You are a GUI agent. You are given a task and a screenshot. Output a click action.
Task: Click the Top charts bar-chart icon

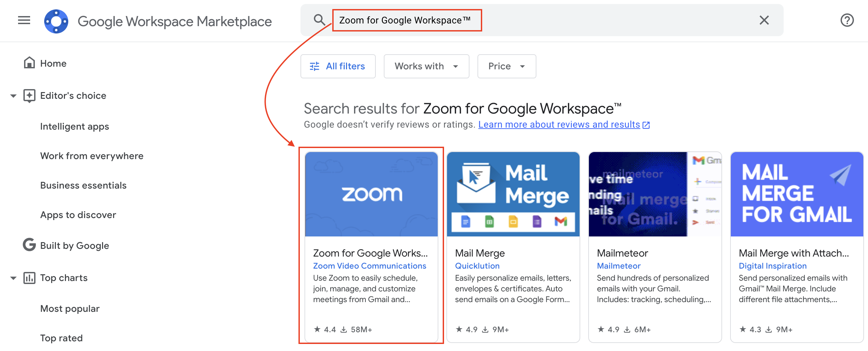click(x=29, y=278)
